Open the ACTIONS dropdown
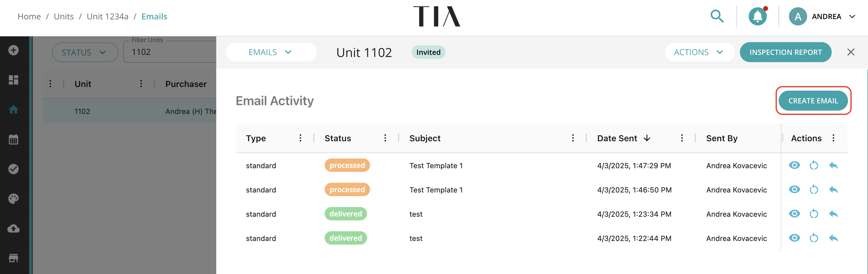Viewport: 868px width, 274px height. click(x=700, y=52)
